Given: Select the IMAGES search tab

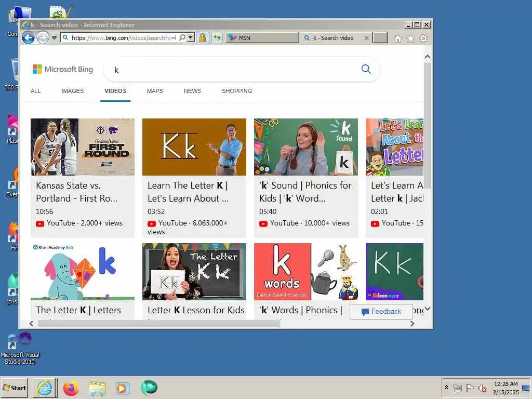Looking at the screenshot, I should (x=73, y=91).
